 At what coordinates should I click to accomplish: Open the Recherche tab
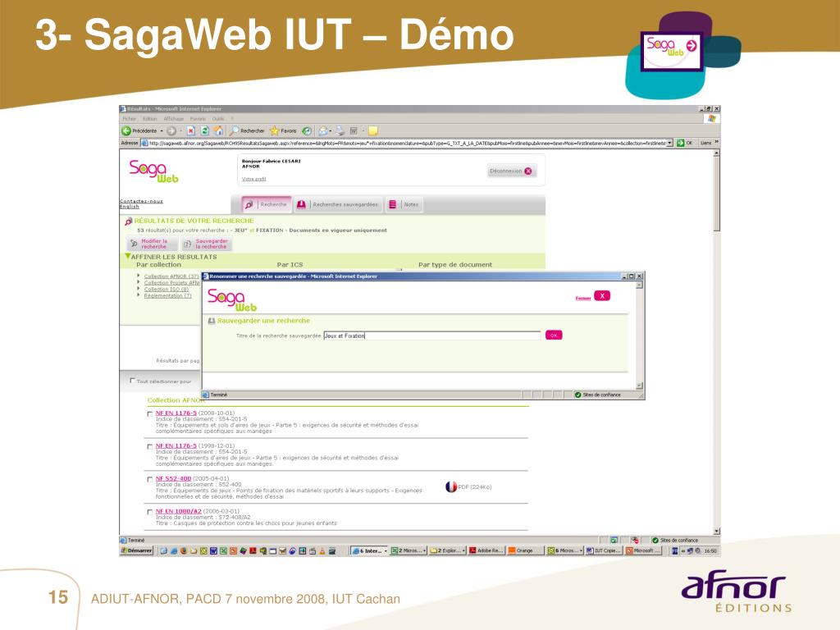[x=267, y=204]
